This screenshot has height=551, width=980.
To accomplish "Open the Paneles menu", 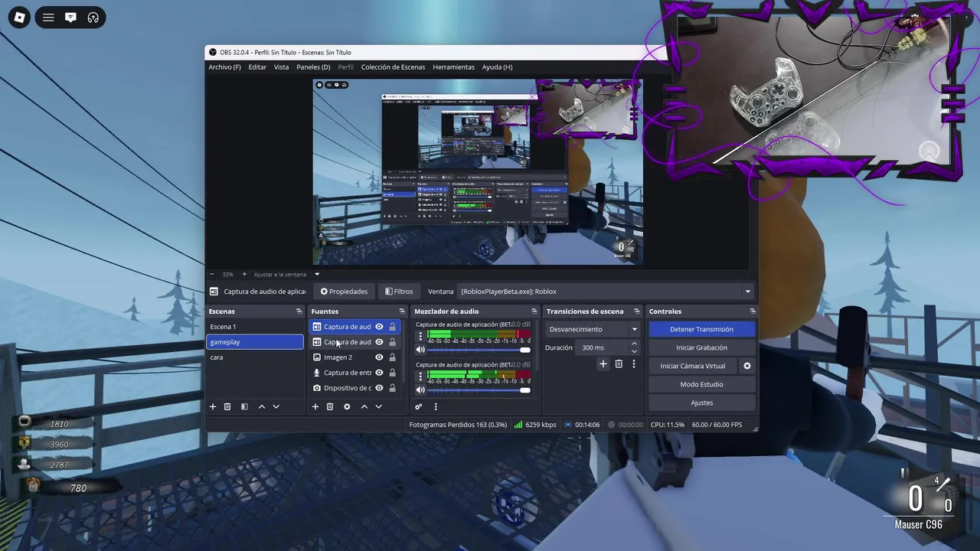I will point(313,67).
